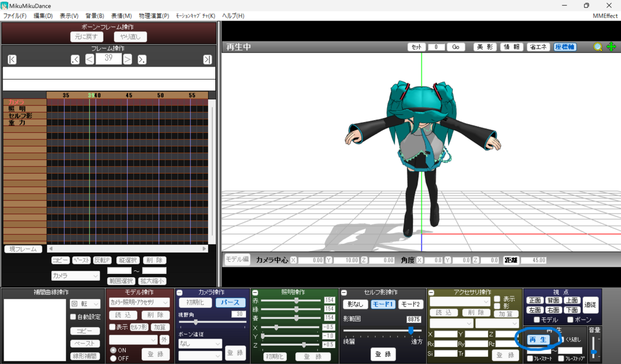Screen dimensions: 621x364
Task: Select the 照明 row in the timeline
Action: coord(25,109)
